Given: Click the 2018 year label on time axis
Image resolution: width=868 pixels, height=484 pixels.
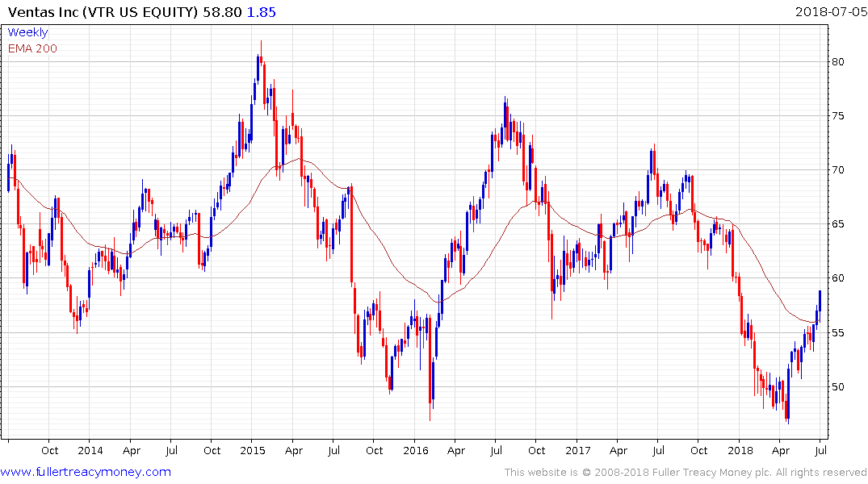Looking at the screenshot, I should (x=740, y=451).
